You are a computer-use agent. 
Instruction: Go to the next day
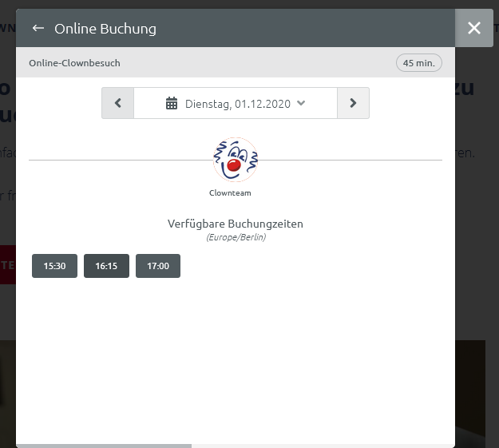click(x=353, y=103)
